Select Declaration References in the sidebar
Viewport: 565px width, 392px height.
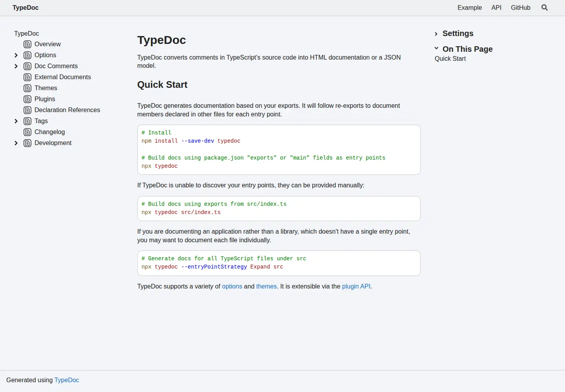click(x=67, y=110)
